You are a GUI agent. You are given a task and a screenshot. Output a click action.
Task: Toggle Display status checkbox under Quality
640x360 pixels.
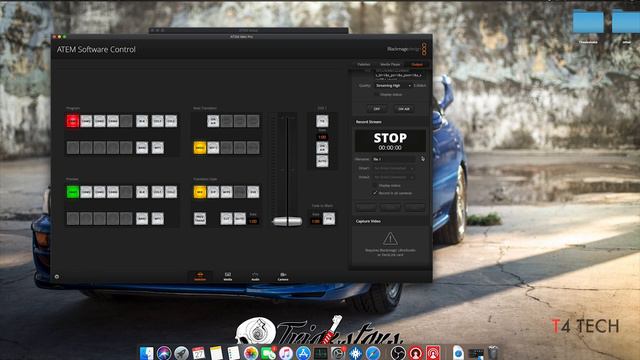pyautogui.click(x=377, y=95)
